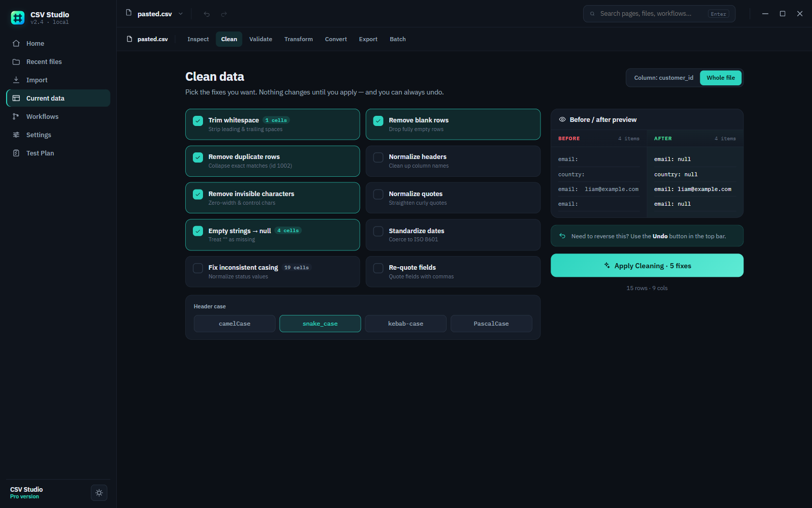Focus the search pages, files, workflows field
This screenshot has width=812, height=508.
coord(659,14)
